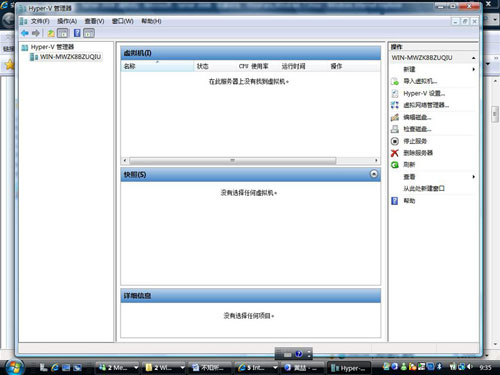Click the VM list horizontal scrollbar thumb
This screenshot has width=500, height=375.
[233, 161]
